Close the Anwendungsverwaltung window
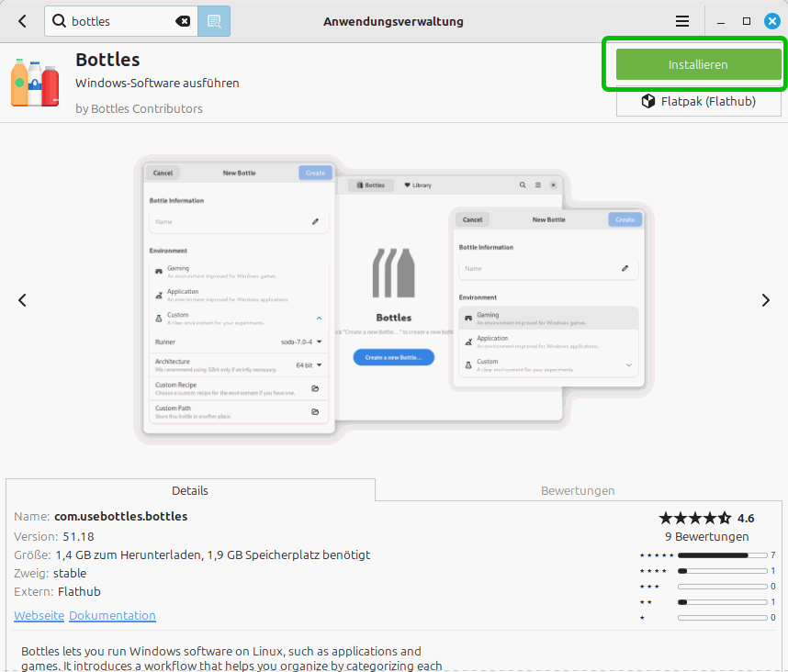This screenshot has height=672, width=788. (772, 21)
